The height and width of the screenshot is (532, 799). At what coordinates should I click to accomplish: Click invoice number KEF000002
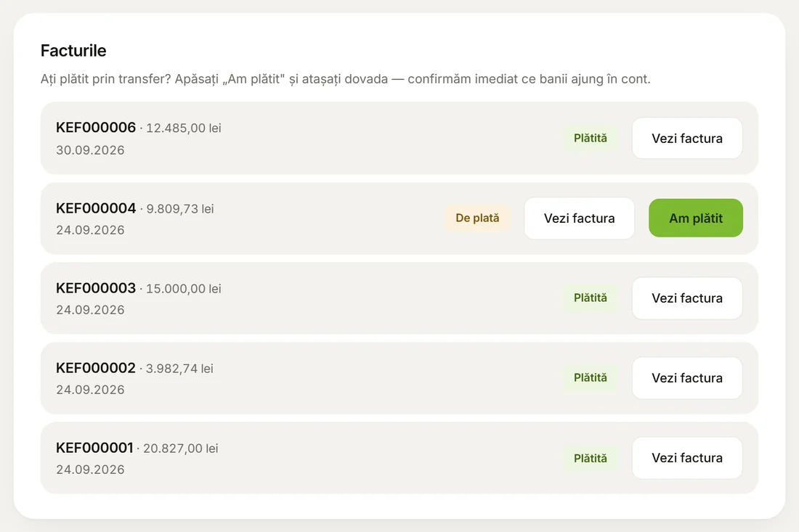(96, 368)
